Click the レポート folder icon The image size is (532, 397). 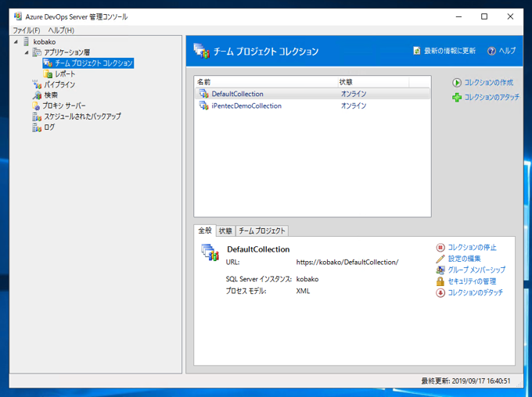click(48, 73)
